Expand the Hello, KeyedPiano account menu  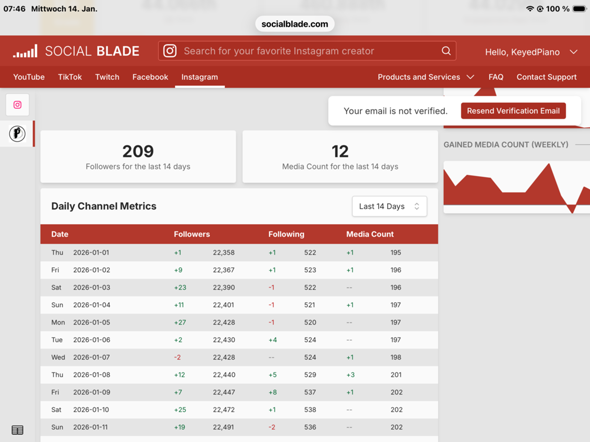531,52
